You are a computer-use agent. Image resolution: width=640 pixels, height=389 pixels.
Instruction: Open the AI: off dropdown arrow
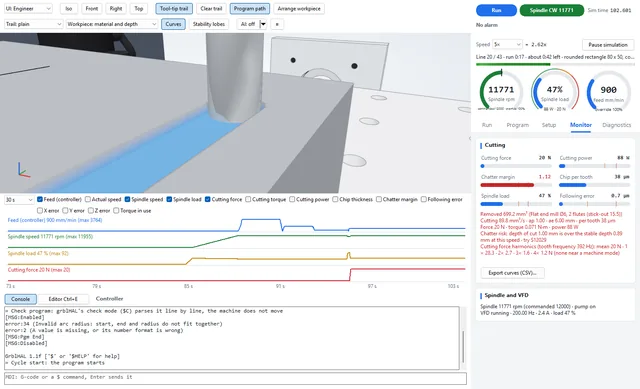pos(263,24)
